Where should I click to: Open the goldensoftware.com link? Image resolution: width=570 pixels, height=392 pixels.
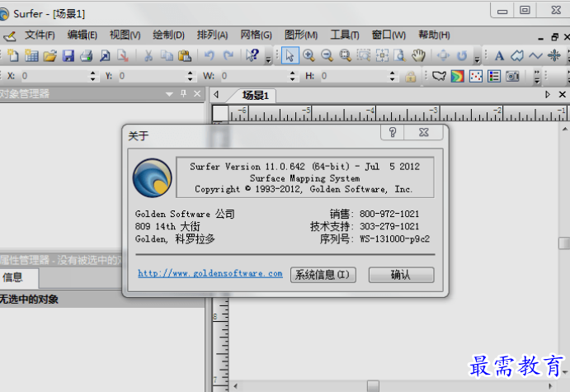click(x=210, y=273)
